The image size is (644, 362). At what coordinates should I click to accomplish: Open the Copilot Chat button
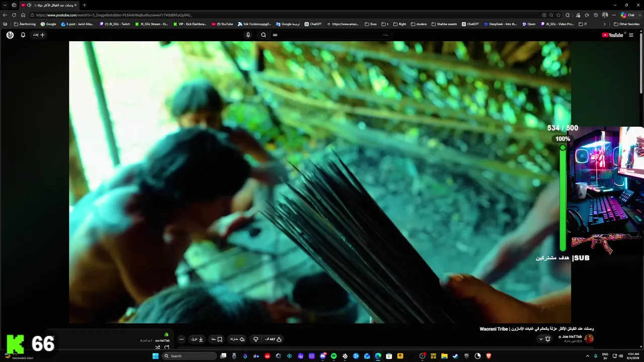[627, 15]
